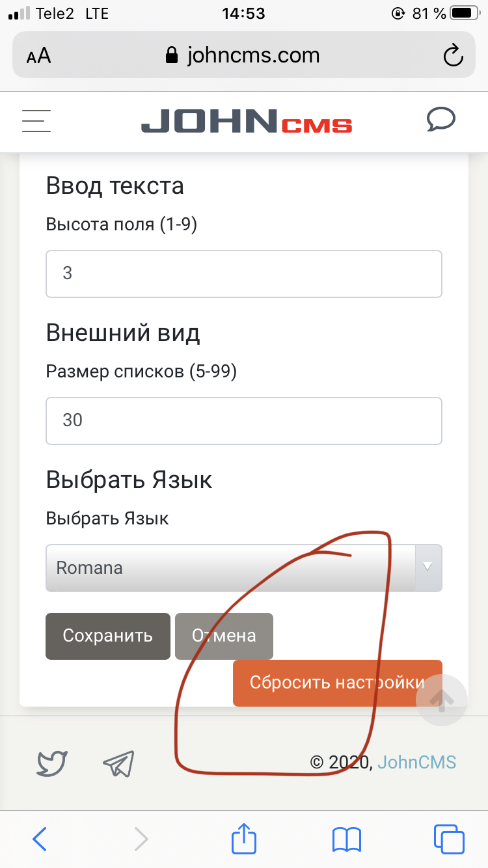
Task: Tap the Telegram paper plane icon
Action: pos(118,763)
